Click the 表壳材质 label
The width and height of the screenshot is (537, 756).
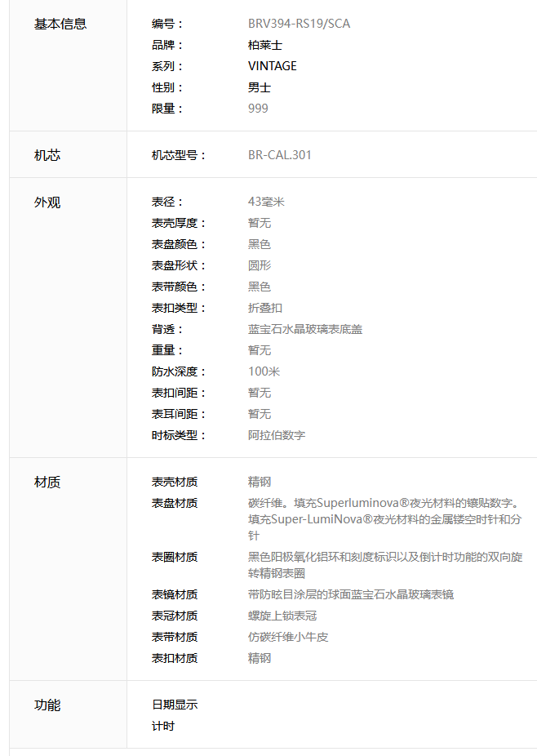click(x=175, y=482)
